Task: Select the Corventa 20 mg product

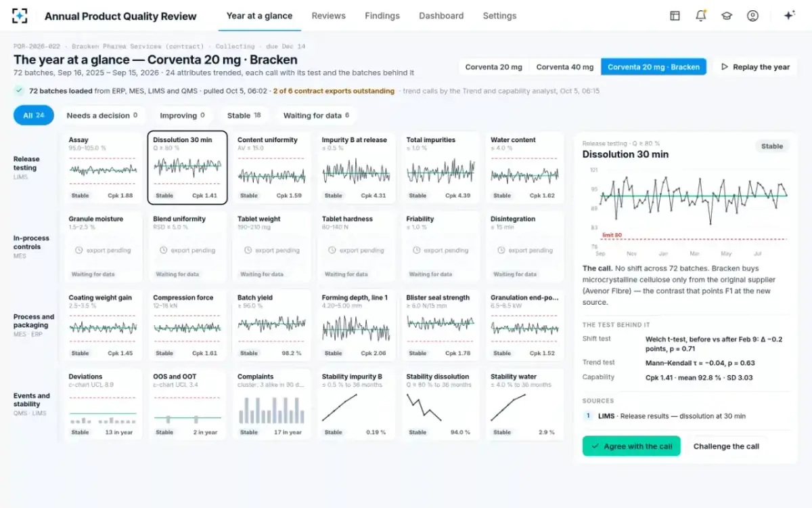Action: pos(493,67)
